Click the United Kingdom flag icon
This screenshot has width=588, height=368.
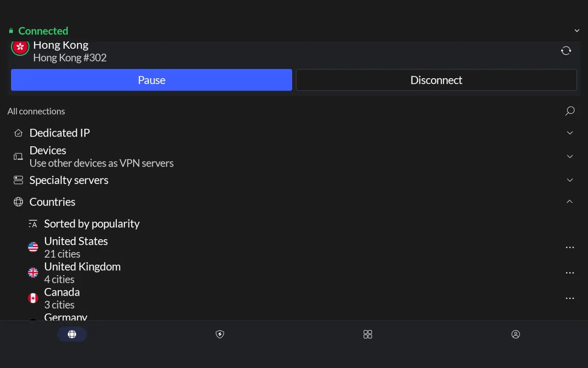pyautogui.click(x=33, y=273)
